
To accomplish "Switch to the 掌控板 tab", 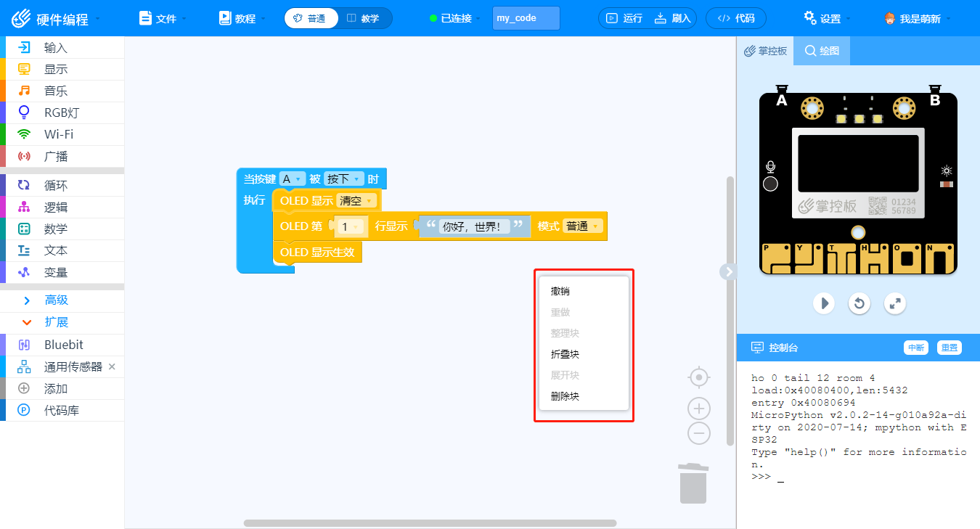I will pos(765,51).
